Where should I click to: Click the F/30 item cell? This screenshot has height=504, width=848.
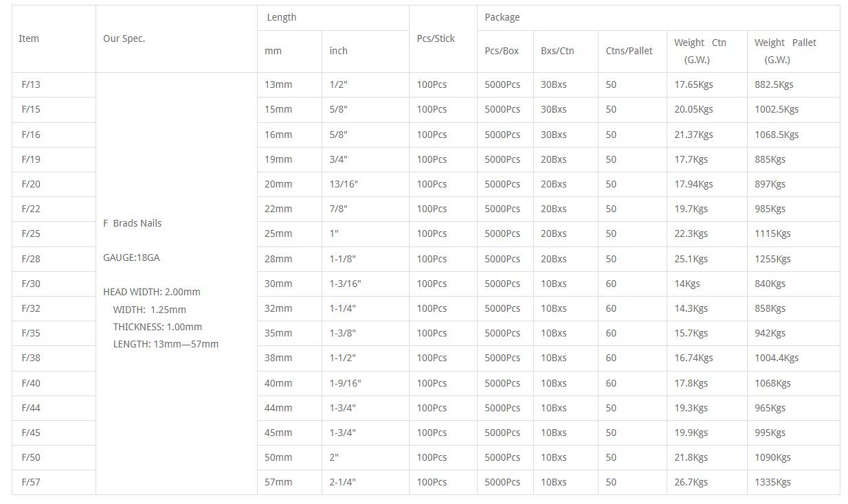[x=54, y=284]
